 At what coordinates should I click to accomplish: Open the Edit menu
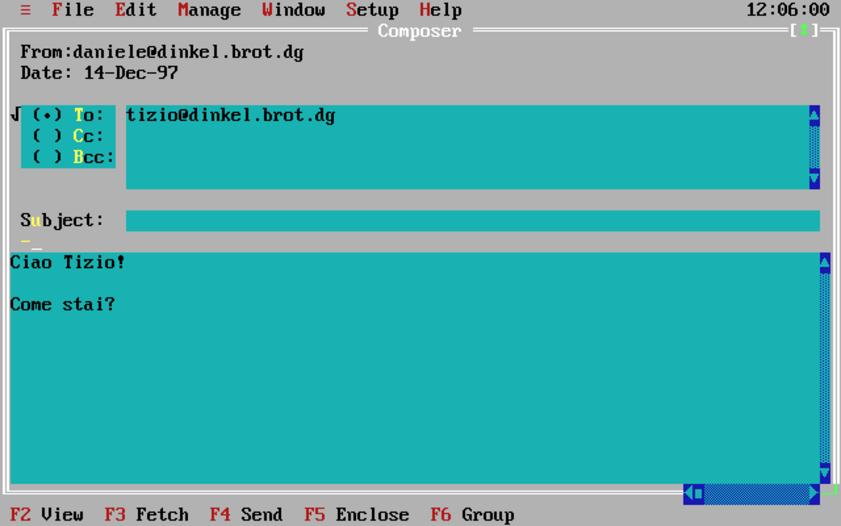coord(135,10)
